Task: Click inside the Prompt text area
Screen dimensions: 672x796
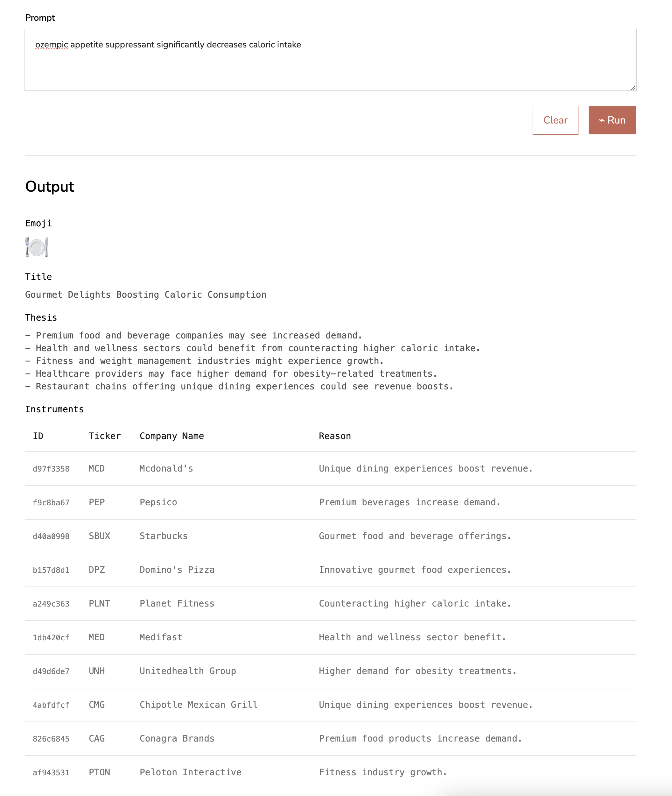Action: coord(330,60)
